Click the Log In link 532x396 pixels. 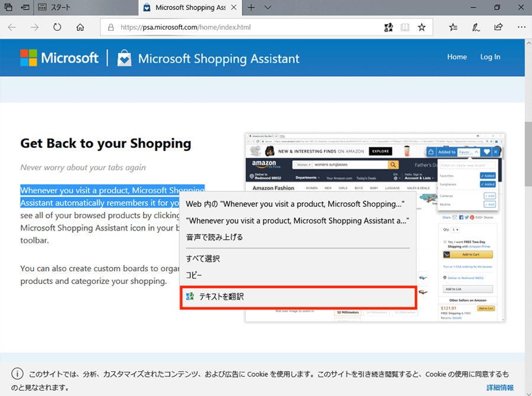click(490, 57)
